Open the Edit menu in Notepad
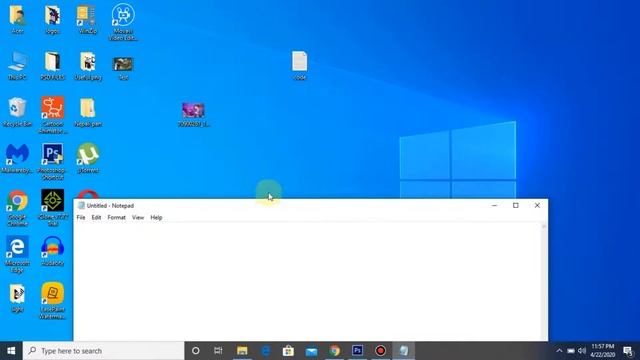Image resolution: width=640 pixels, height=360 pixels. pyautogui.click(x=96, y=218)
